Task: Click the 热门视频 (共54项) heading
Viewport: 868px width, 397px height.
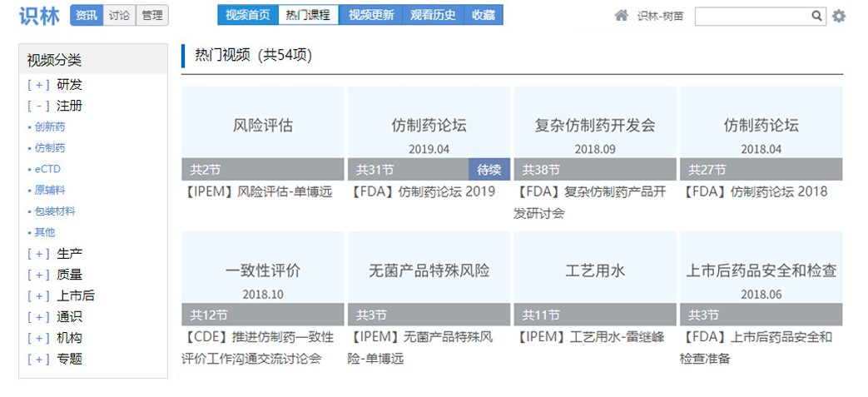Action: coord(254,56)
